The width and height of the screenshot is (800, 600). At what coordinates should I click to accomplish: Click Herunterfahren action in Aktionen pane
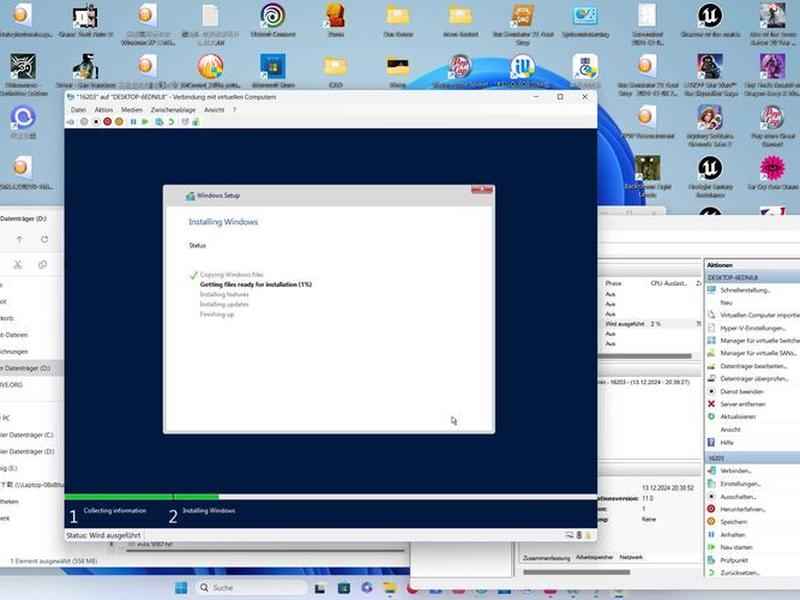click(742, 509)
